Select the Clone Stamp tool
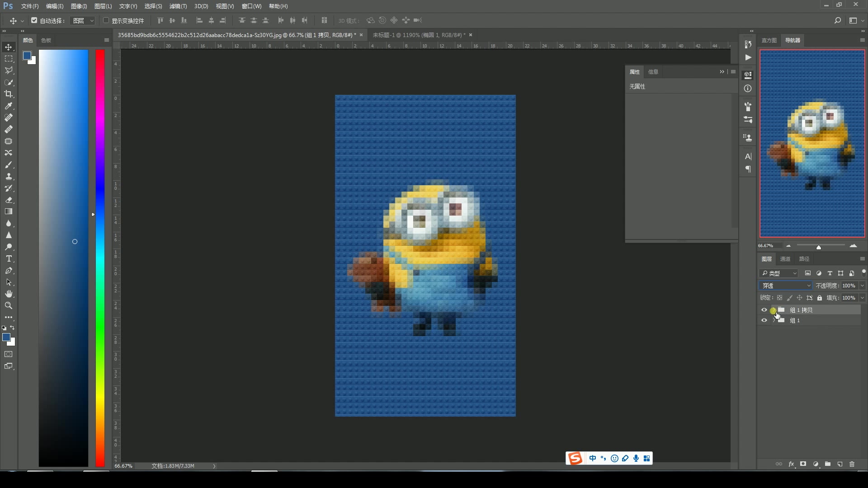 click(9, 176)
